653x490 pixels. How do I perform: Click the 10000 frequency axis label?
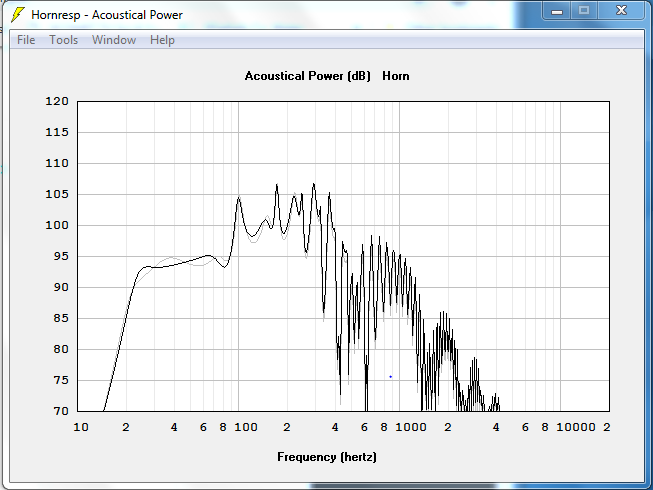576,427
